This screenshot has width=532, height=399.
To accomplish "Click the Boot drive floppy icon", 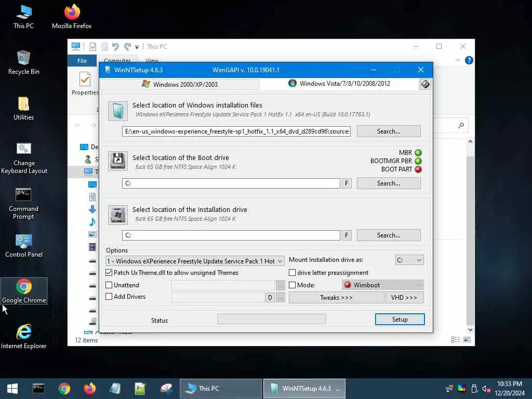I will pos(118,161).
